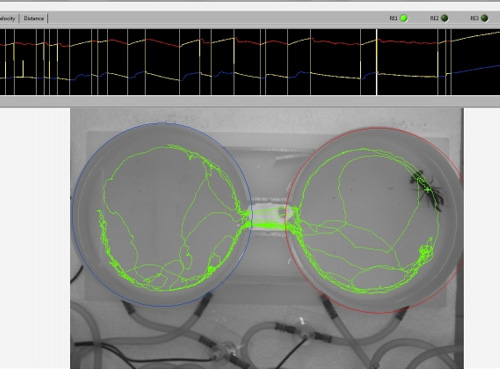Click the dark RS3 indicator light
This screenshot has height=369, width=500.
click(x=484, y=18)
